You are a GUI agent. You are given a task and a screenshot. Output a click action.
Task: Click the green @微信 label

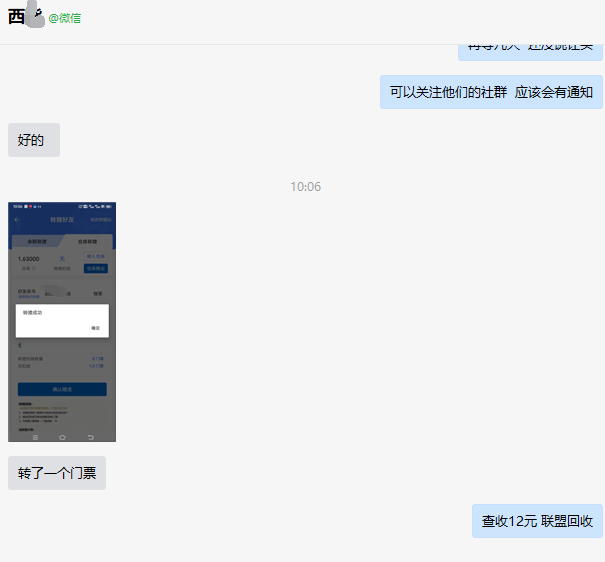(x=65, y=18)
